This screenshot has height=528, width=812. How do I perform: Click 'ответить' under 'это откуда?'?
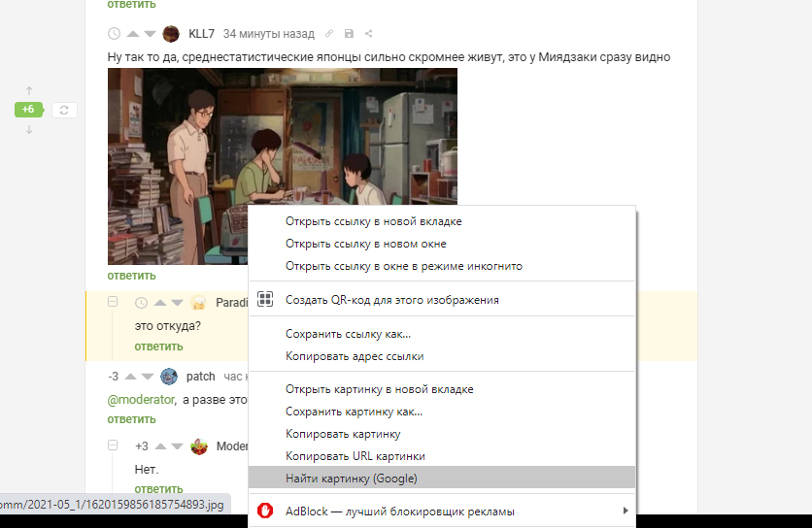point(158,346)
